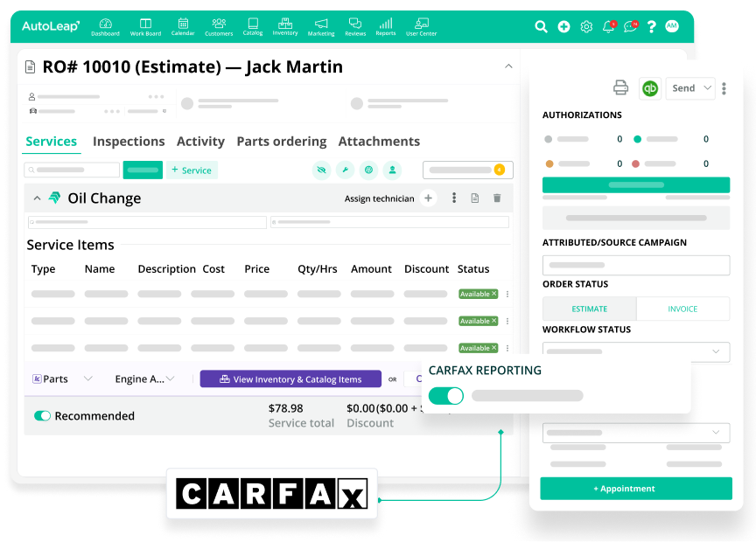Click the toolbar field with the yellow 4 badge
The image size is (756, 542).
[467, 170]
